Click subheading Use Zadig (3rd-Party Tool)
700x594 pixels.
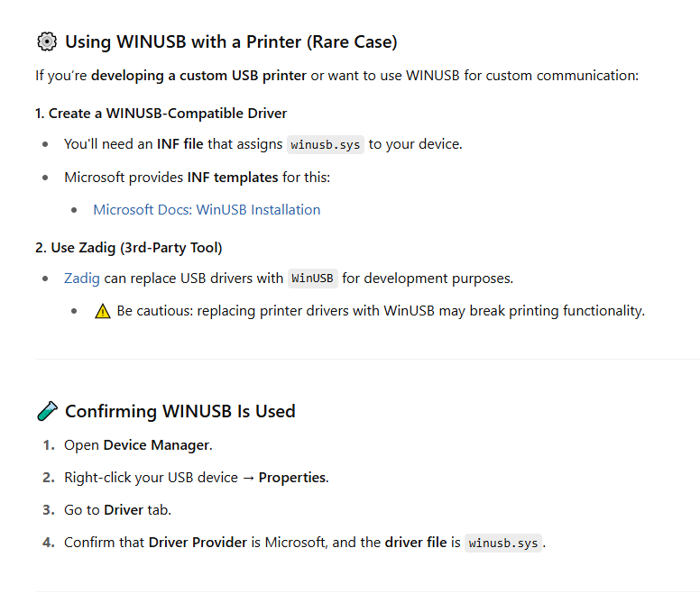click(129, 248)
